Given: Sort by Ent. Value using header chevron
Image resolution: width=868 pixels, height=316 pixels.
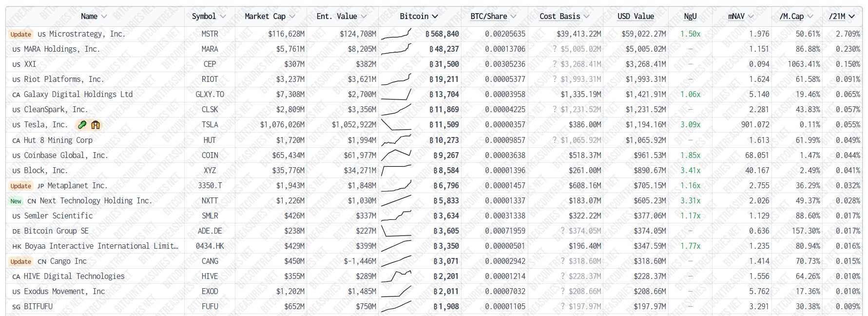Looking at the screenshot, I should tap(364, 17).
